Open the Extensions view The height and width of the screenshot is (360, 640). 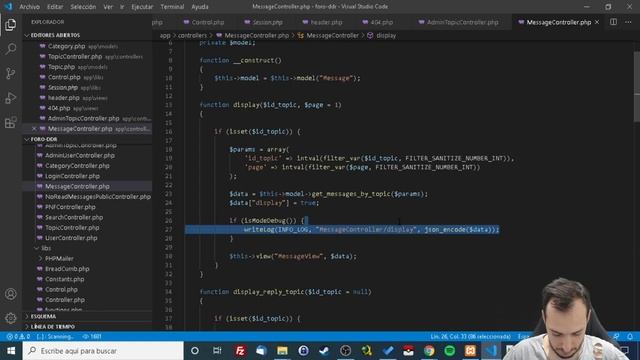[x=11, y=122]
